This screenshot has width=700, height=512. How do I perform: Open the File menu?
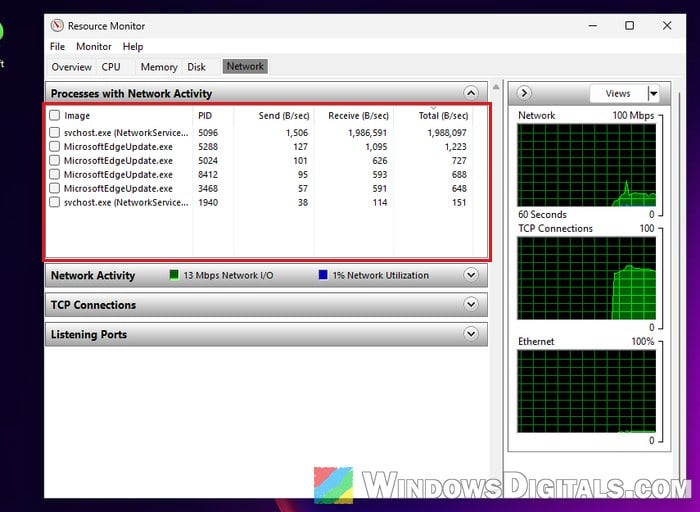tap(57, 46)
